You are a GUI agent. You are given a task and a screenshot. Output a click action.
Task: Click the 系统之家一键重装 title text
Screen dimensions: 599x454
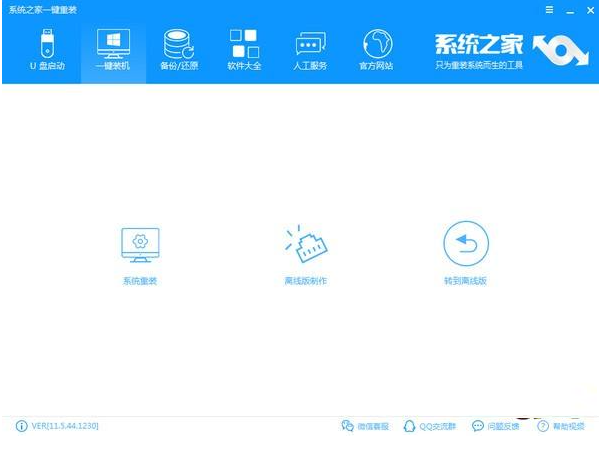[x=43, y=10]
